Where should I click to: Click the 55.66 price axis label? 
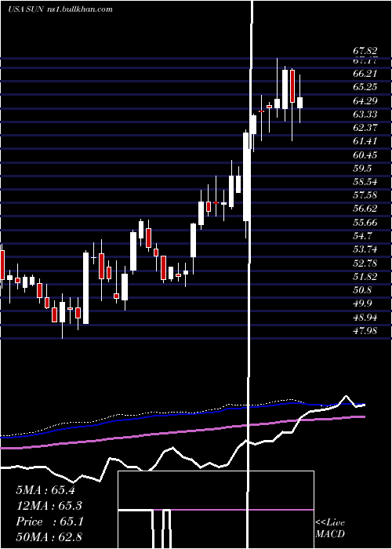point(365,222)
